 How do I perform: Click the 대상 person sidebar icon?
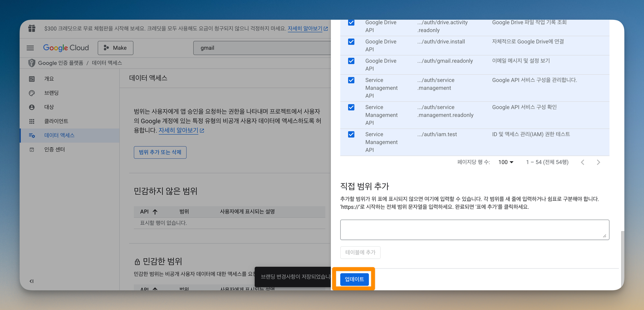[32, 107]
